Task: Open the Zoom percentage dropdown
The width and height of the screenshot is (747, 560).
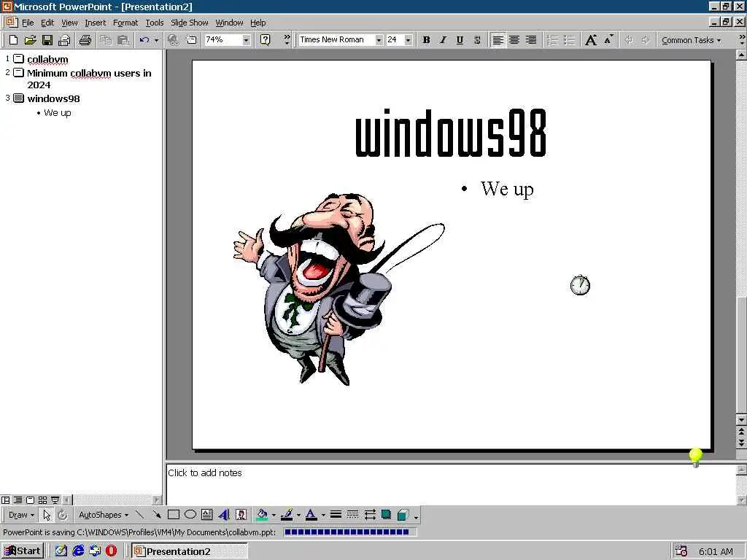Action: click(x=246, y=40)
